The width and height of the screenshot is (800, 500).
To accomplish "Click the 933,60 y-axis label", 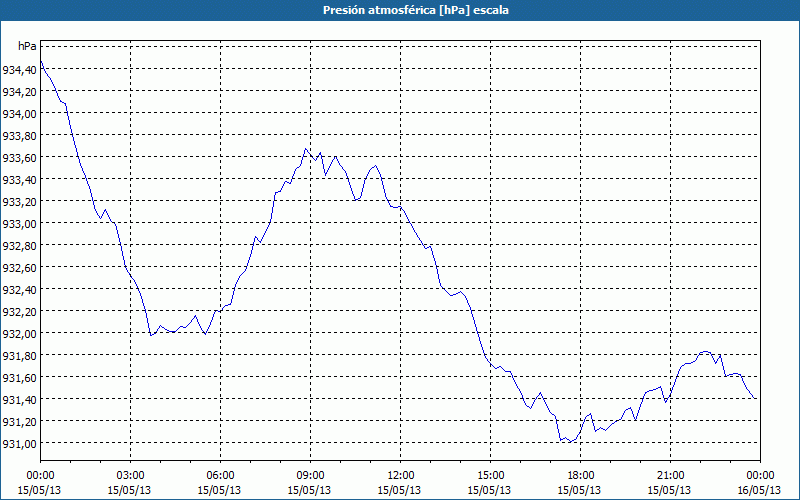I will [20, 157].
